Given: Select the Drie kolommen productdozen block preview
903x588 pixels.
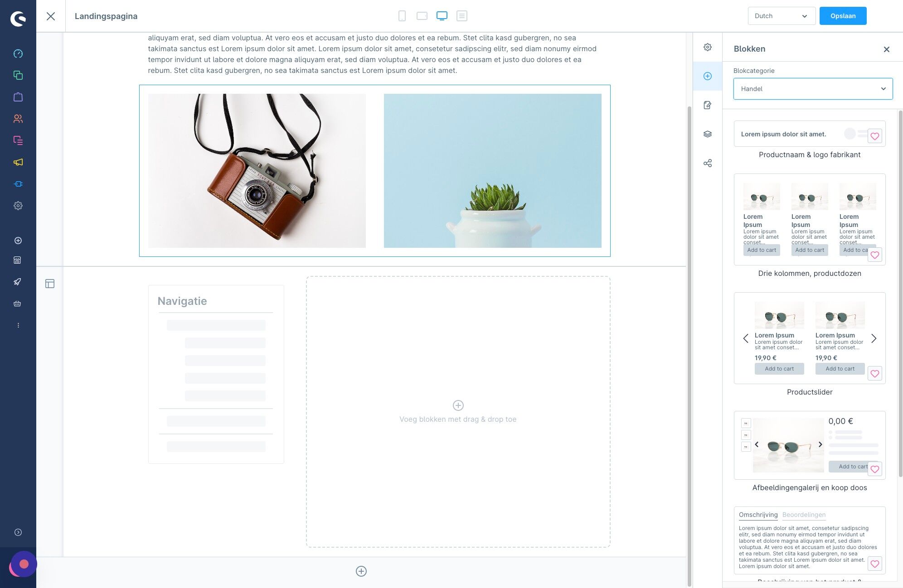Looking at the screenshot, I should [x=810, y=220].
